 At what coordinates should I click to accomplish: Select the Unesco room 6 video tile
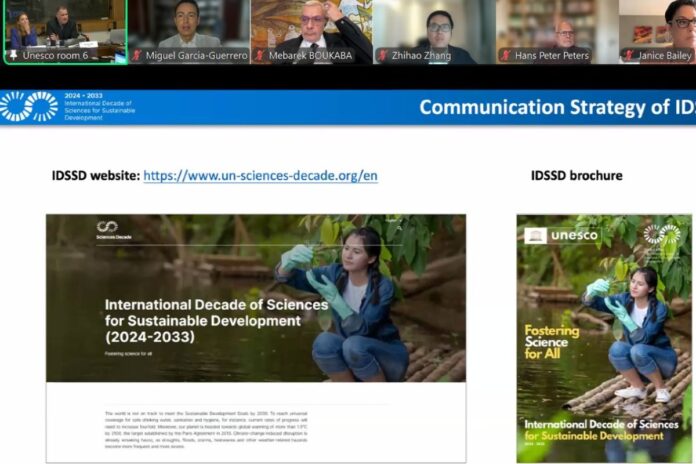tap(65, 32)
